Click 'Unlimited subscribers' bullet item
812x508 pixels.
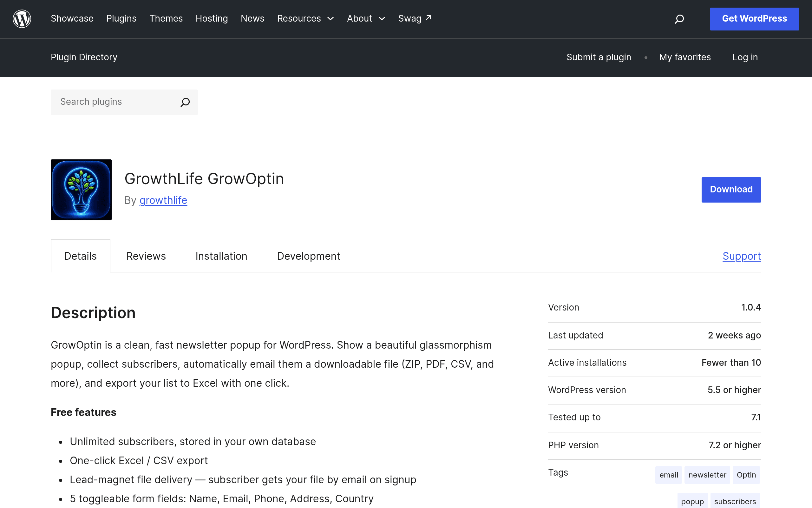tap(193, 441)
